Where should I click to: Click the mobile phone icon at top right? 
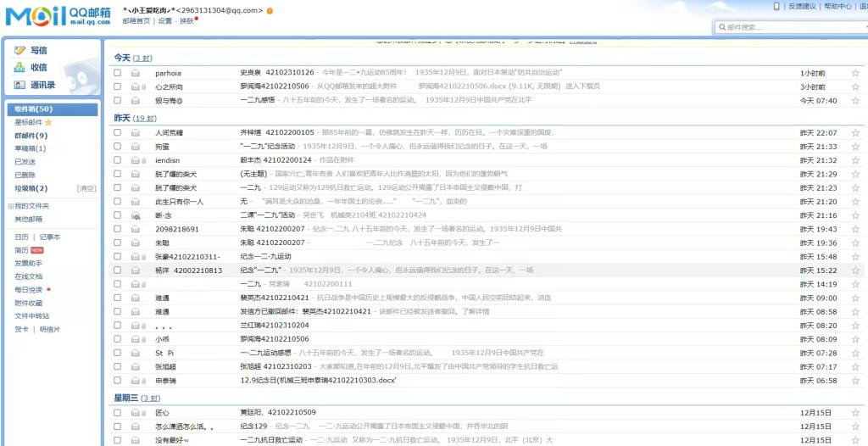coord(776,7)
